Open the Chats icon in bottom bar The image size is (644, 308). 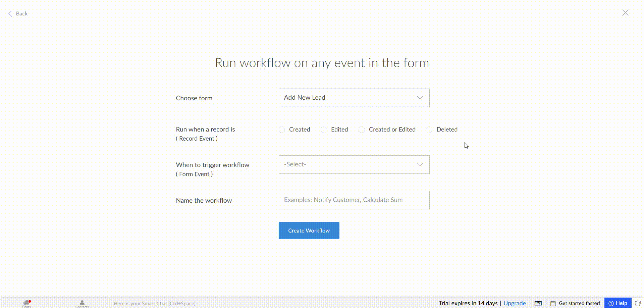tap(26, 303)
